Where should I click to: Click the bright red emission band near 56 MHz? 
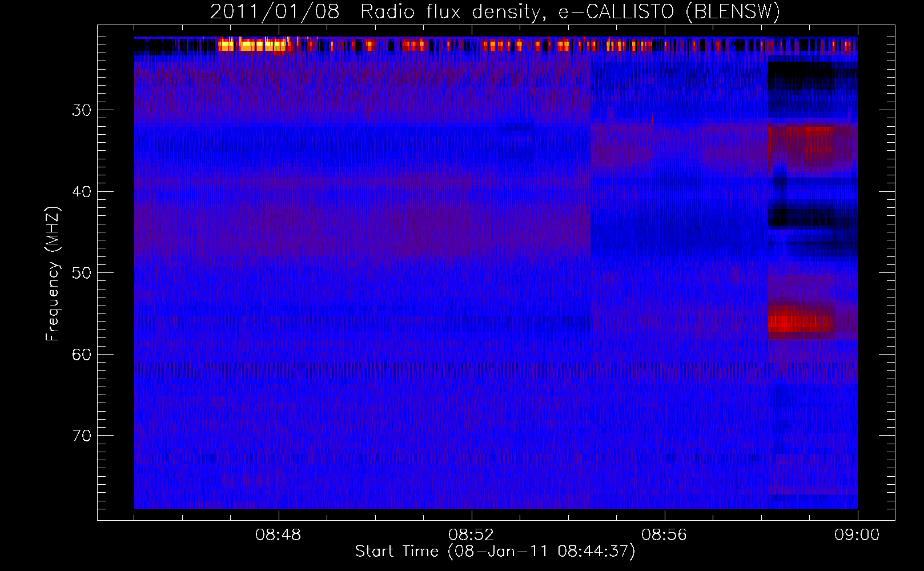[801, 323]
